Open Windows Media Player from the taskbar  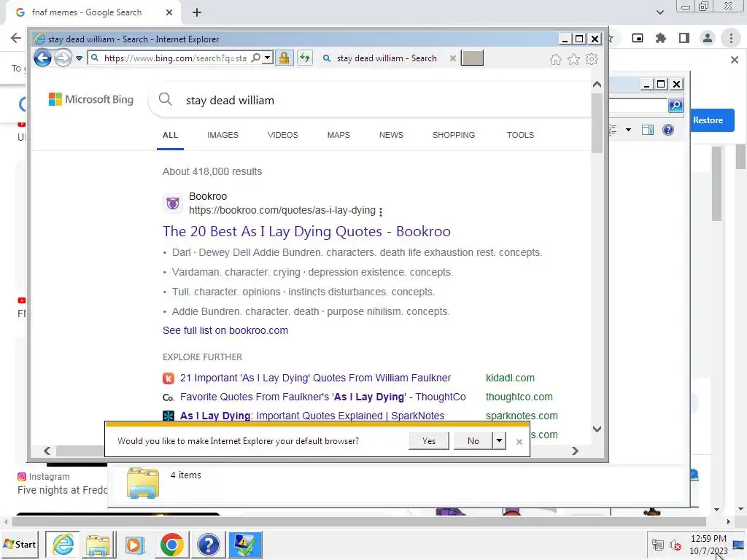(134, 544)
